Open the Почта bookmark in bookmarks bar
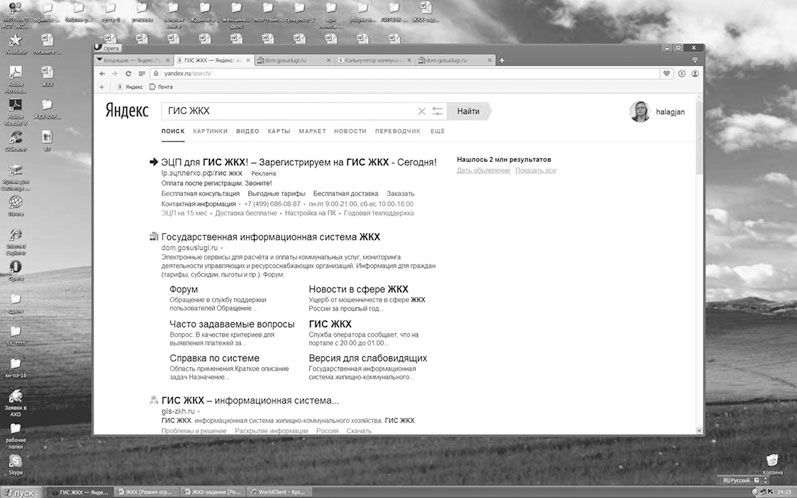Viewport: 797px width, 498px height. (x=161, y=87)
